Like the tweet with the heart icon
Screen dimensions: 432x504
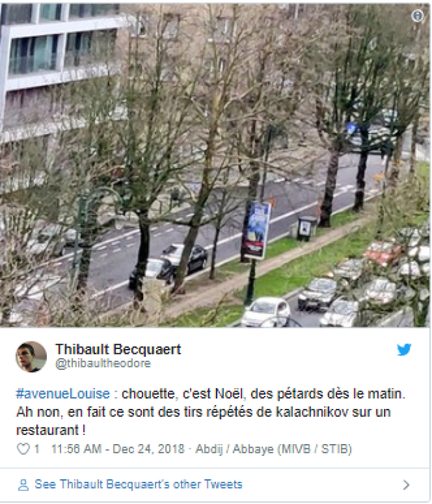coord(23,448)
